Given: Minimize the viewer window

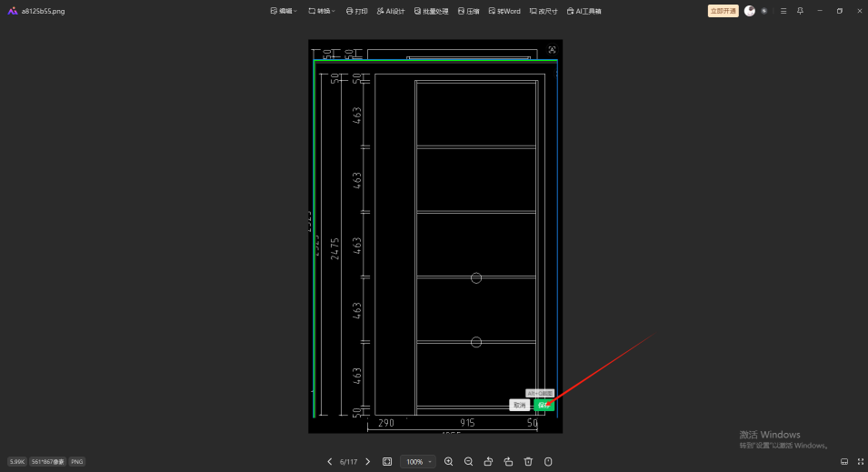Looking at the screenshot, I should coord(820,11).
